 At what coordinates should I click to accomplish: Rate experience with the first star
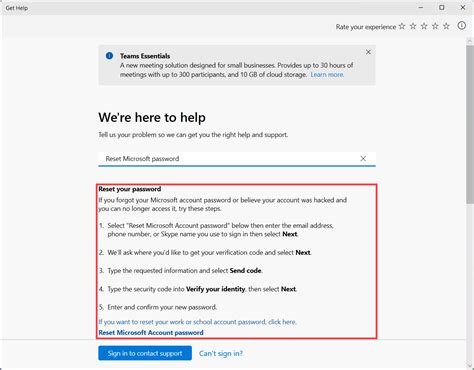[402, 26]
